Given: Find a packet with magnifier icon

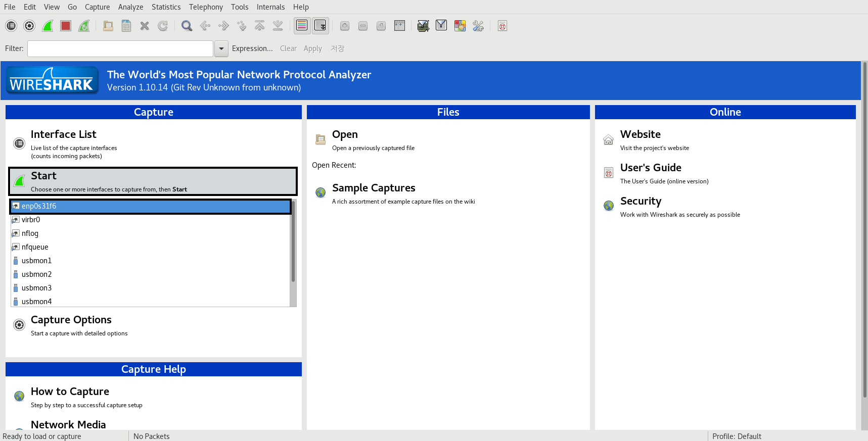Looking at the screenshot, I should point(187,26).
